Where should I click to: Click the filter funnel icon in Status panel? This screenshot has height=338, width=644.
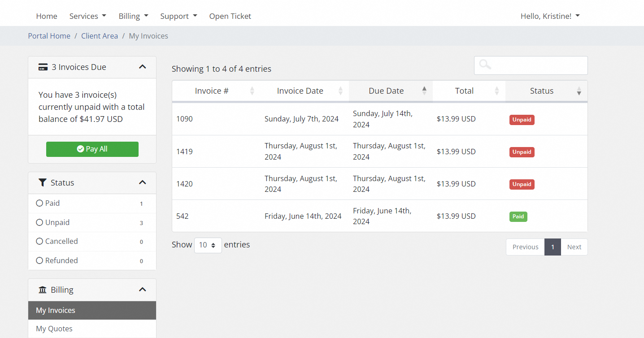[43, 182]
